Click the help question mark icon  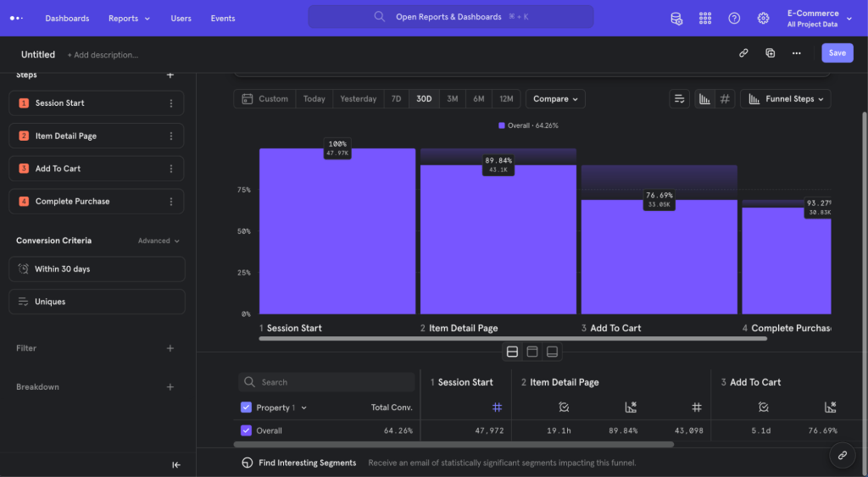[x=734, y=19]
